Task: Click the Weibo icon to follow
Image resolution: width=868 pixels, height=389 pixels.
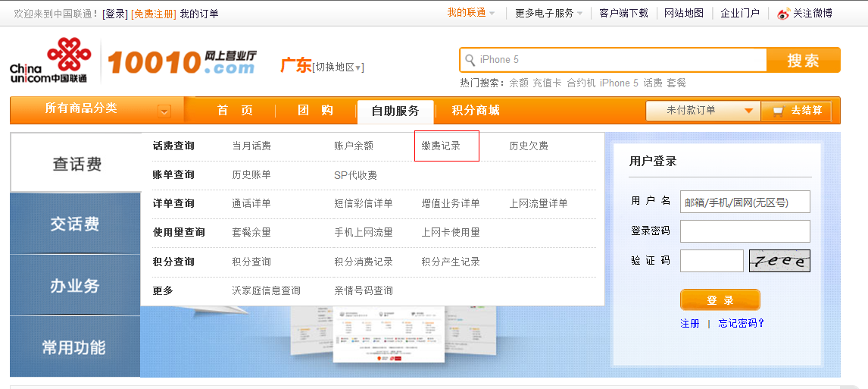Action: coord(783,13)
